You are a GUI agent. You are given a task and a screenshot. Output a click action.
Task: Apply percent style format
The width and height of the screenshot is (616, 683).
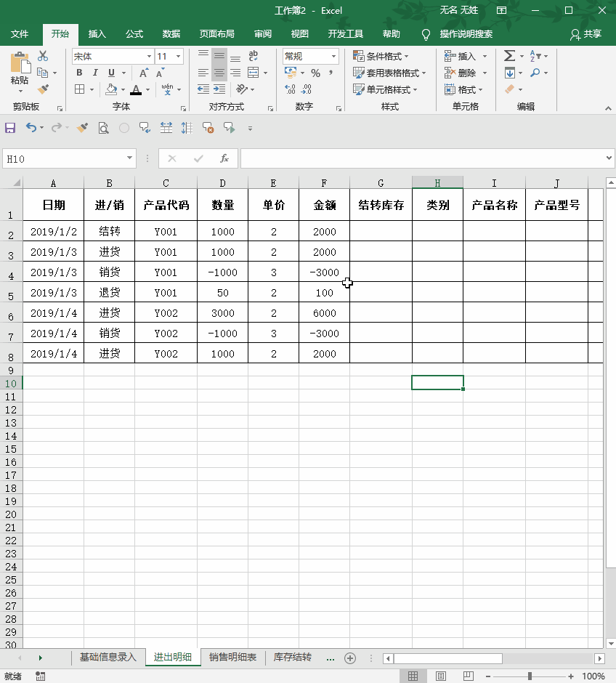pos(315,73)
